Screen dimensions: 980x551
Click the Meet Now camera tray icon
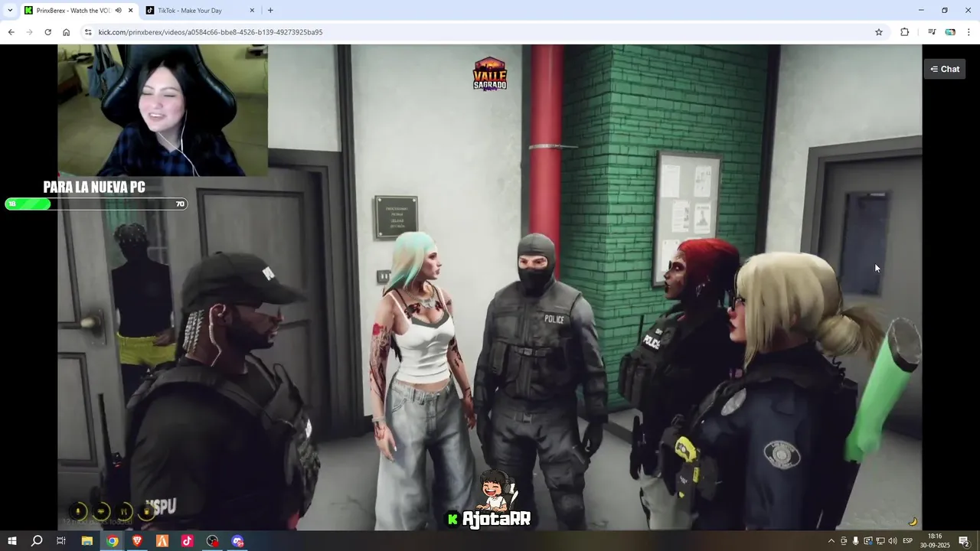click(844, 541)
